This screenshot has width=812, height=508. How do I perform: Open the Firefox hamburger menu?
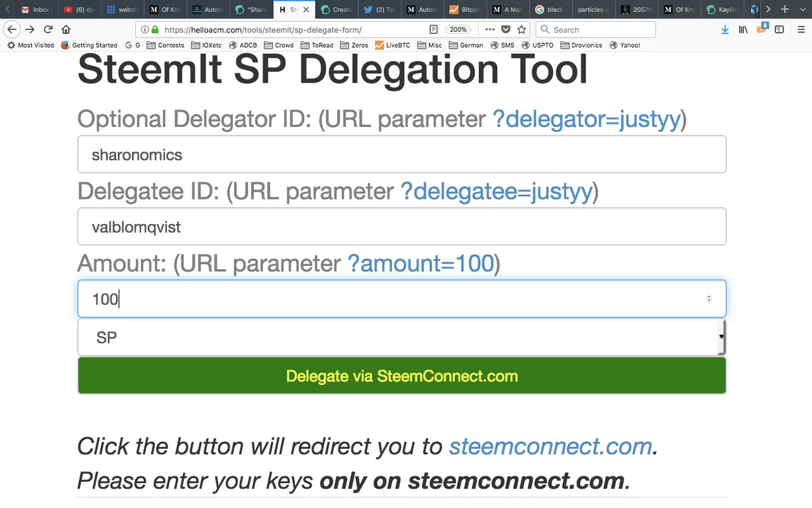click(801, 29)
